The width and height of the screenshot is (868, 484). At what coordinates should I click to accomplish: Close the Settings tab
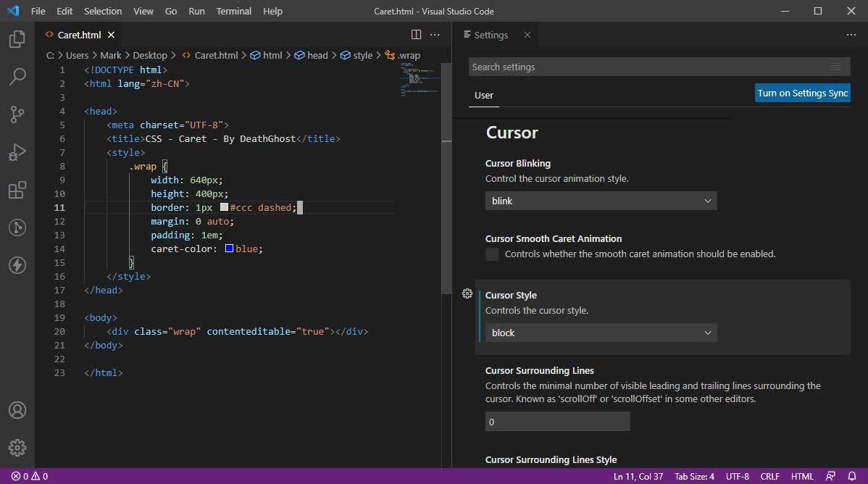tap(527, 35)
